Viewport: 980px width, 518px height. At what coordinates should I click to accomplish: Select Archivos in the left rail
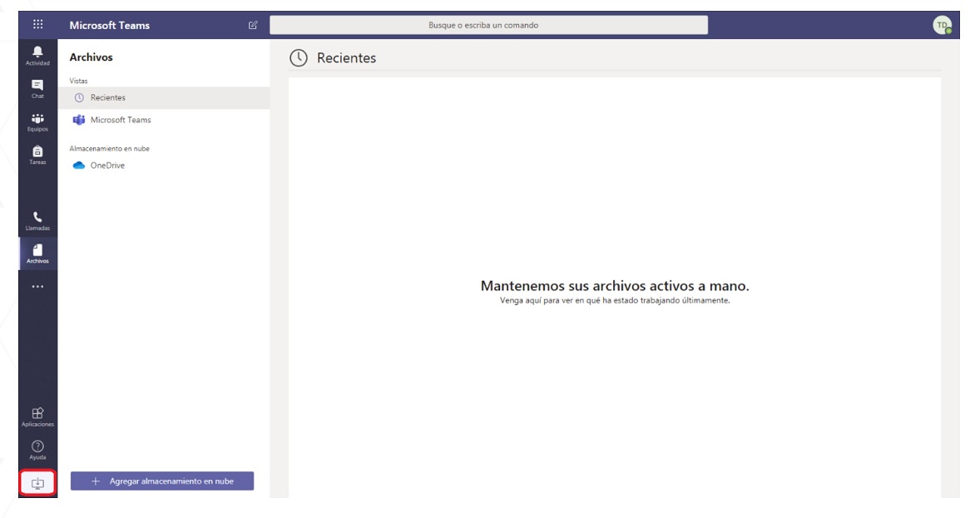pos(37,254)
